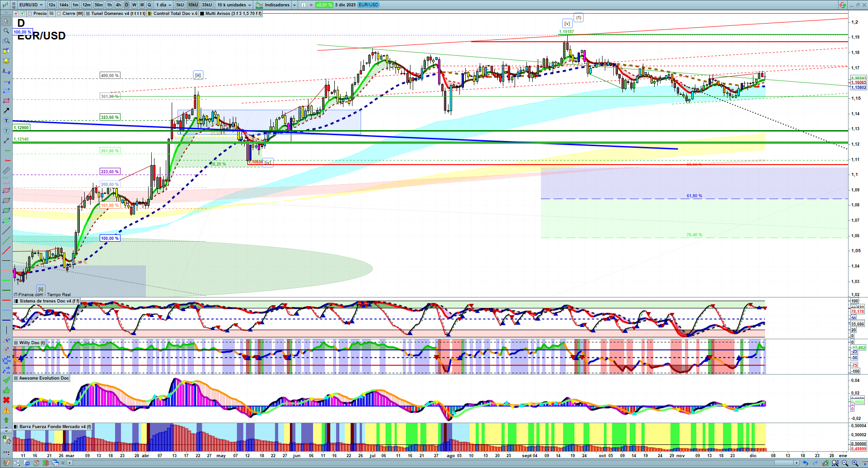Switch to the 12s timeframe
The image size is (868, 468).
52,5
